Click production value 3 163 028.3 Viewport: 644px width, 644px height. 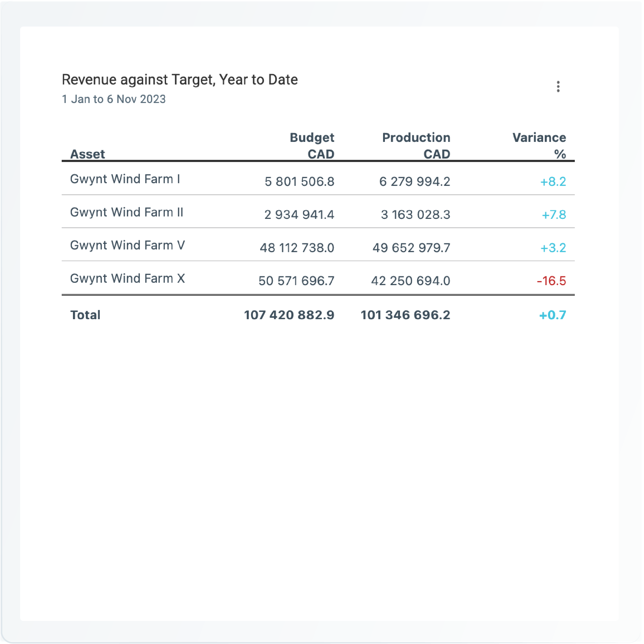(415, 214)
